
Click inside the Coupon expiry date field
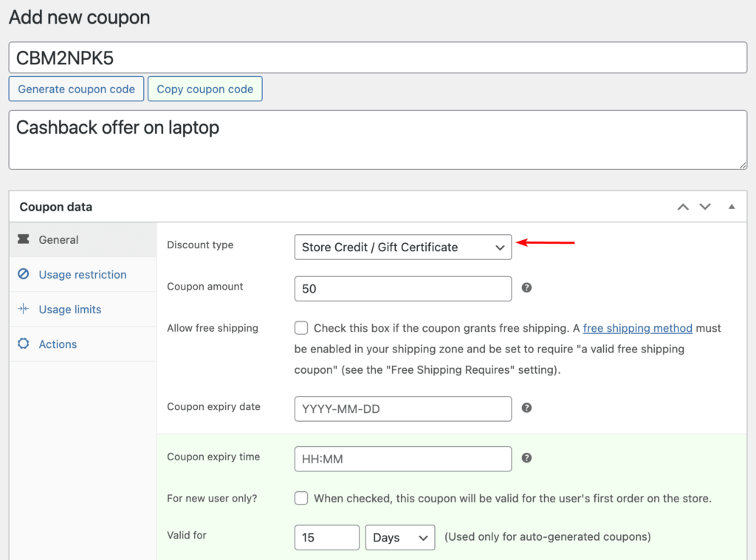[403, 409]
